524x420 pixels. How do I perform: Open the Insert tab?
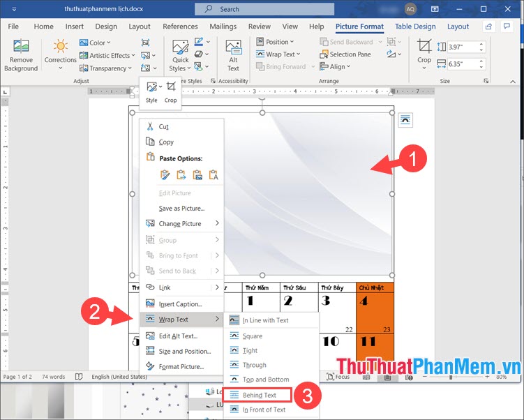[75, 27]
